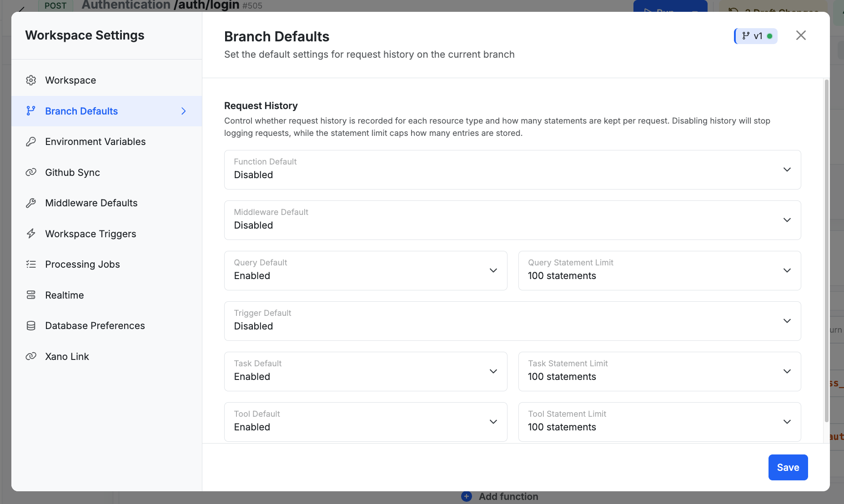Expand the Middleware Default dropdown
The width and height of the screenshot is (844, 504).
(786, 220)
